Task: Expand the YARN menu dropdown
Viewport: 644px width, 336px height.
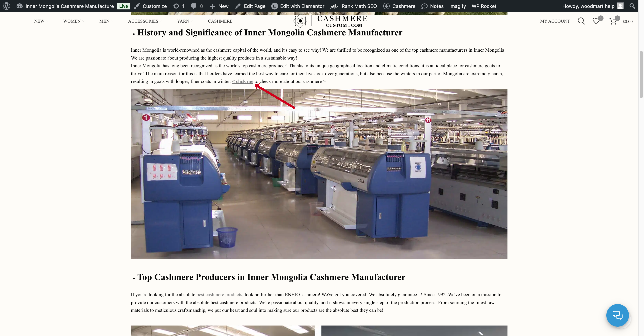Action: tap(185, 21)
